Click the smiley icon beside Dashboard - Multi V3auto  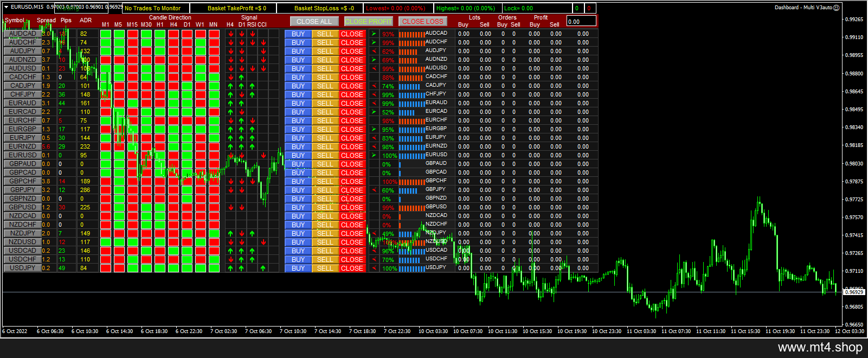(836, 8)
